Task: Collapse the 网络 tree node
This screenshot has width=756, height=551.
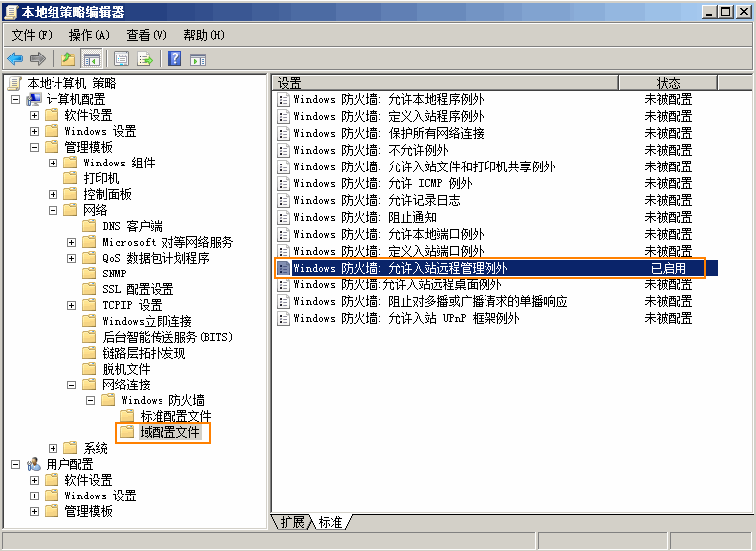Action: pyautogui.click(x=54, y=211)
